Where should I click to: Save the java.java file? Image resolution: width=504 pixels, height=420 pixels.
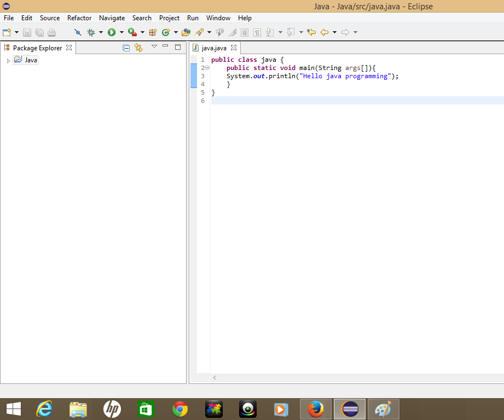(27, 32)
